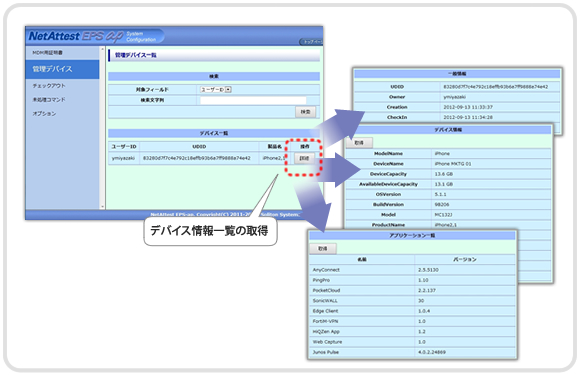Select the Web Capture application row
The height and width of the screenshot is (375, 580).
pos(412,342)
